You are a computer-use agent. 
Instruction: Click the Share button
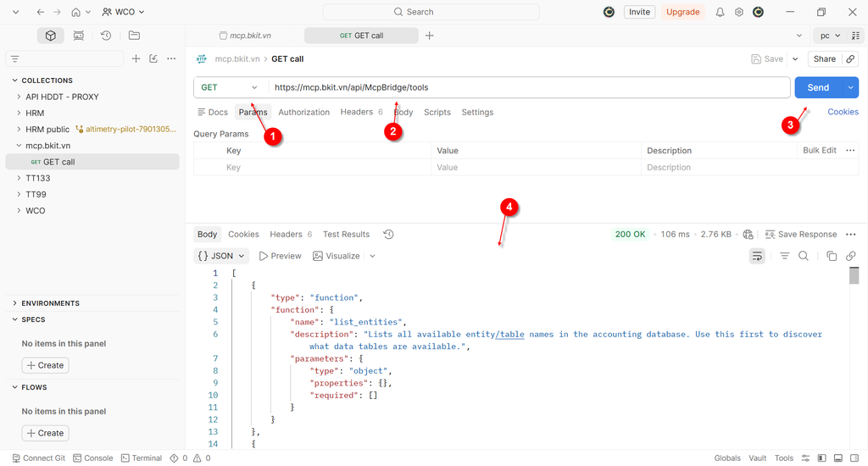click(x=824, y=58)
